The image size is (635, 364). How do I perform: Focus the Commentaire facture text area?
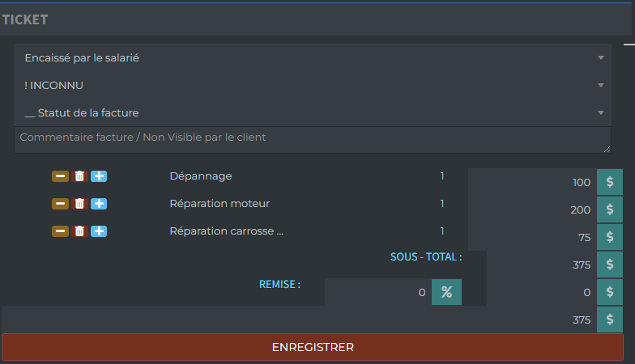313,140
